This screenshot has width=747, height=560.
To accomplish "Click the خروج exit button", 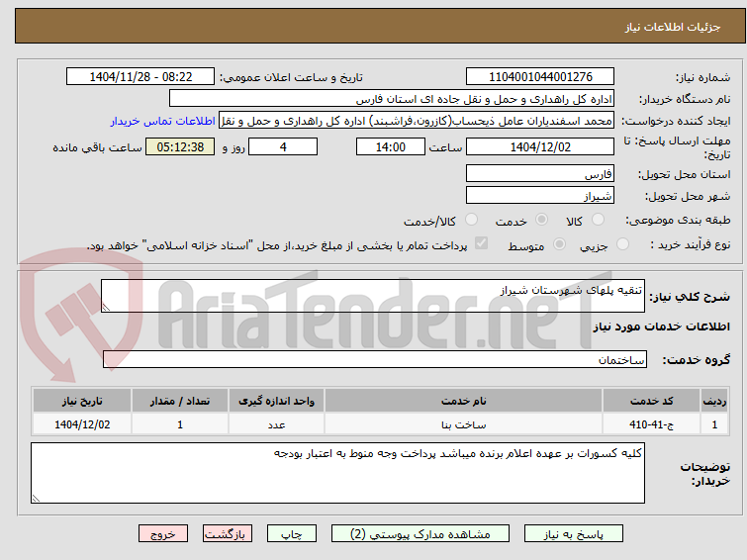I will pos(163,534).
